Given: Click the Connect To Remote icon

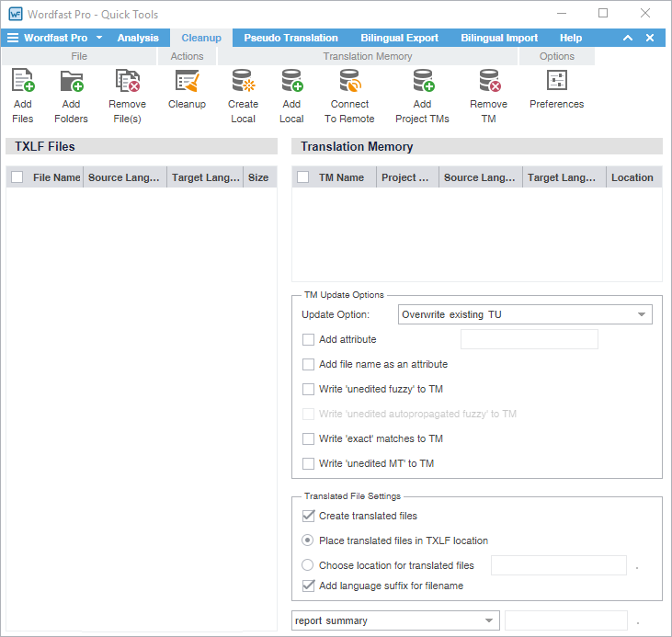Looking at the screenshot, I should tap(349, 81).
